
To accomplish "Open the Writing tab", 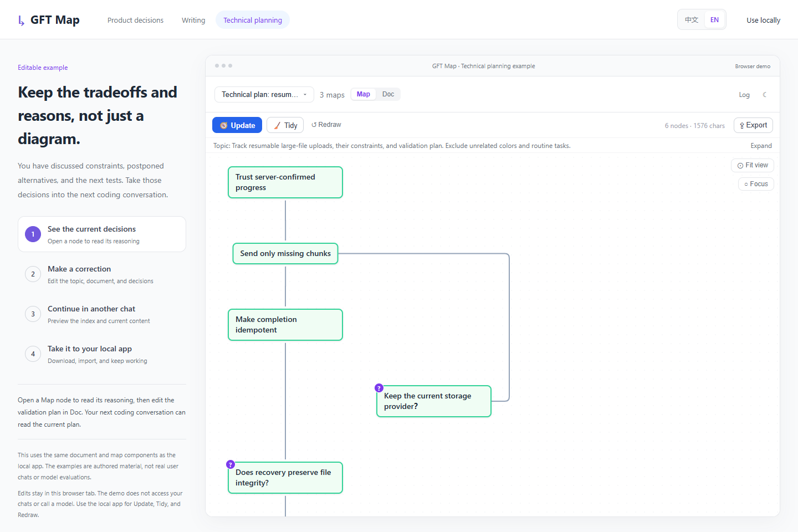I will click(193, 20).
